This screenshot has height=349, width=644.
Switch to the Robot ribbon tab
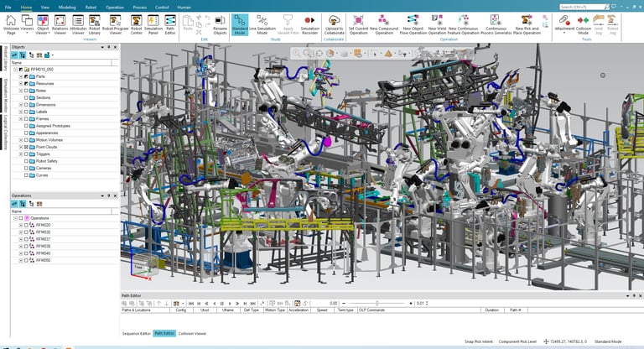[x=91, y=7]
